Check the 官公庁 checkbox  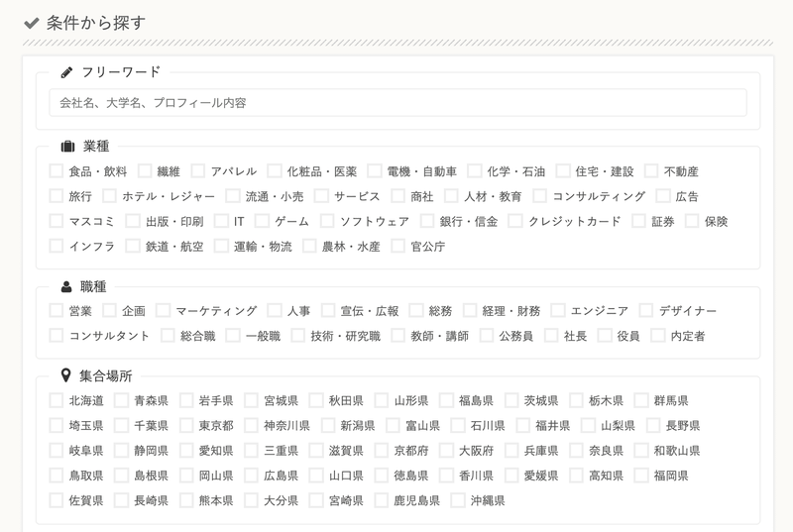point(398,246)
